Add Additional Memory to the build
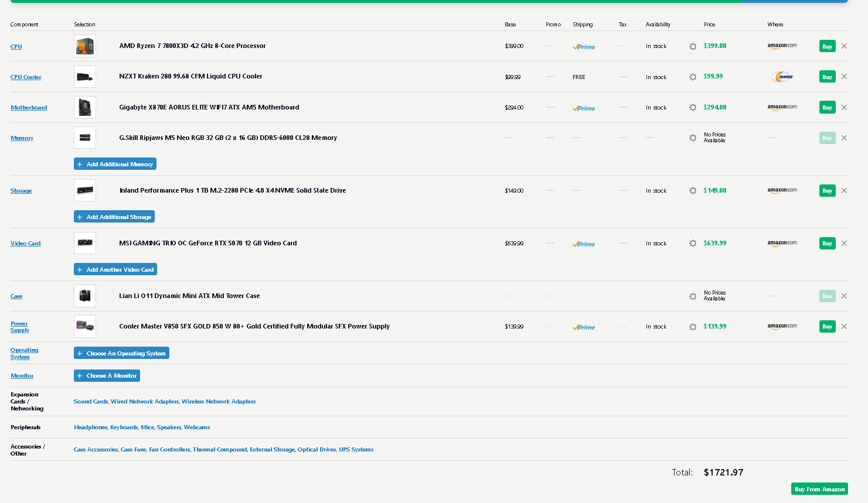The image size is (868, 503). pos(115,165)
